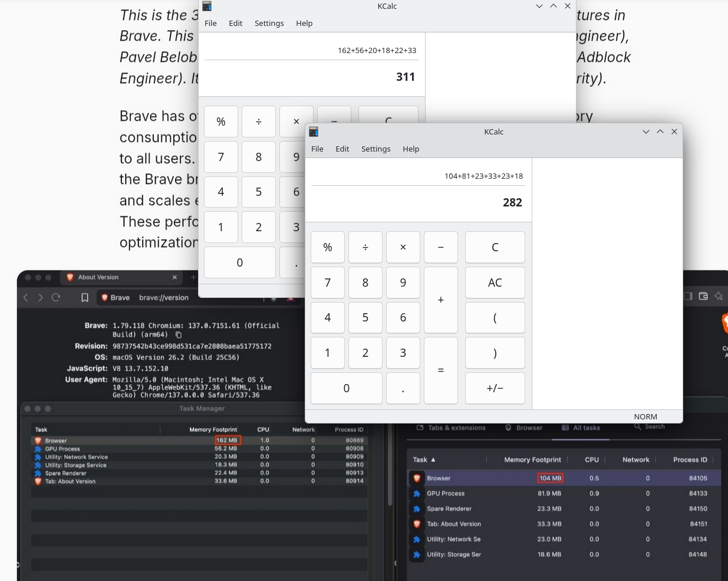Click digit 8 in the front KCalc window
Screen dimensions: 728x581
pyautogui.click(x=365, y=283)
